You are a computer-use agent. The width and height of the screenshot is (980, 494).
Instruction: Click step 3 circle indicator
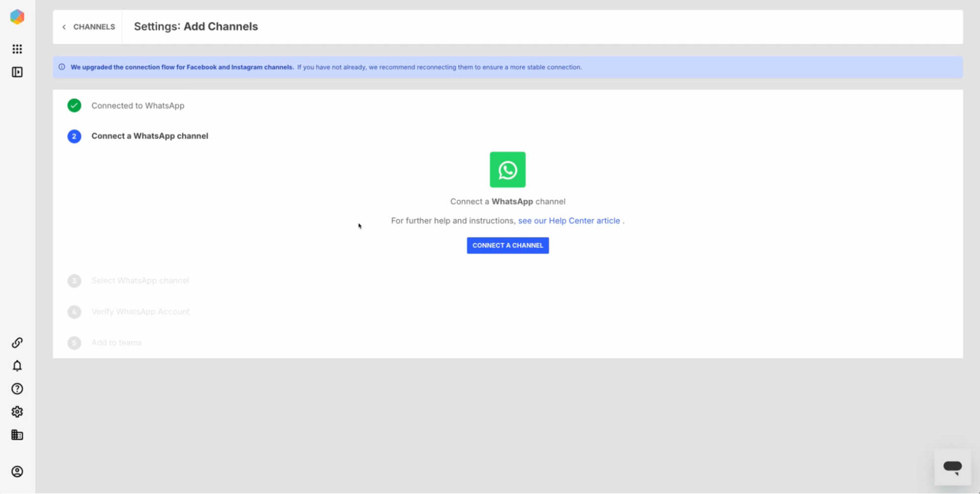[74, 281]
